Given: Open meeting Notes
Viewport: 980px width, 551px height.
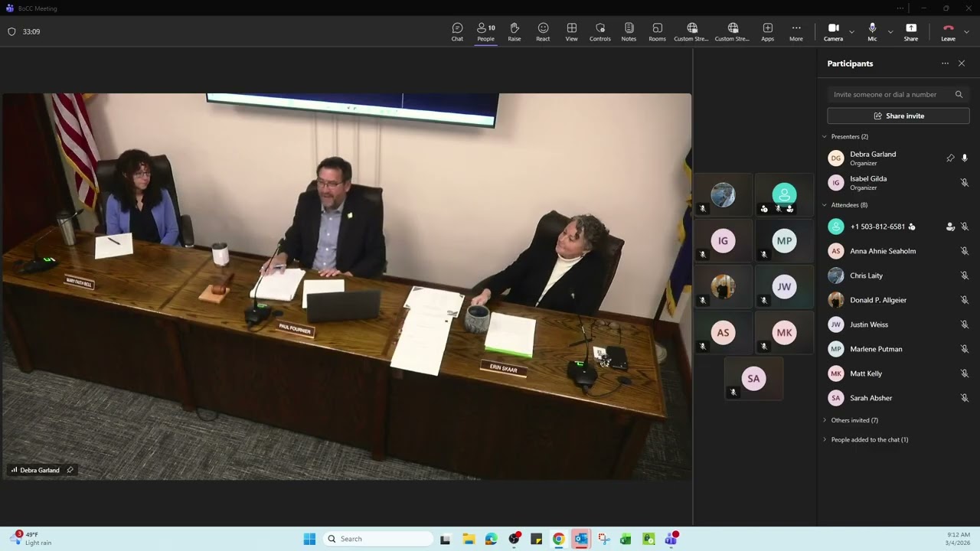Looking at the screenshot, I should click(x=629, y=31).
